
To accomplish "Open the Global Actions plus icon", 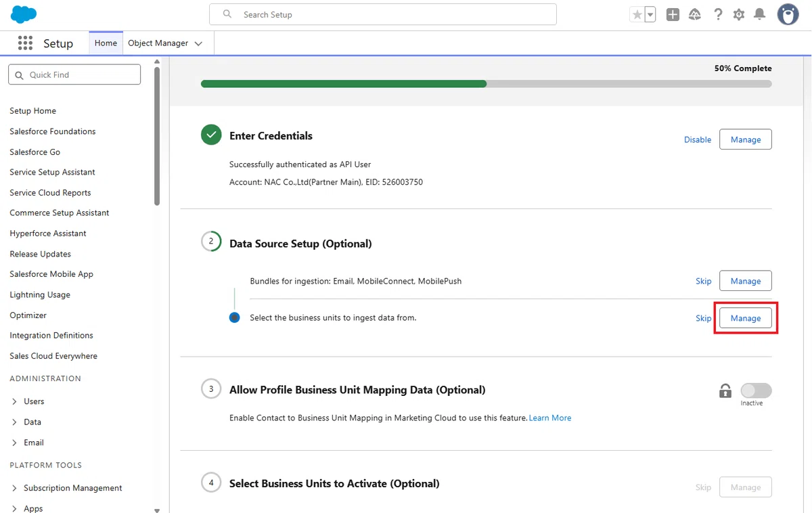I will (673, 14).
